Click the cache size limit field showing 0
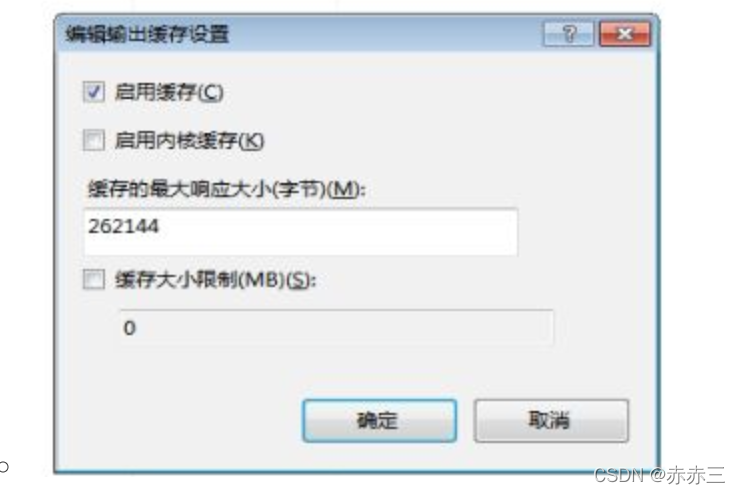 point(336,327)
